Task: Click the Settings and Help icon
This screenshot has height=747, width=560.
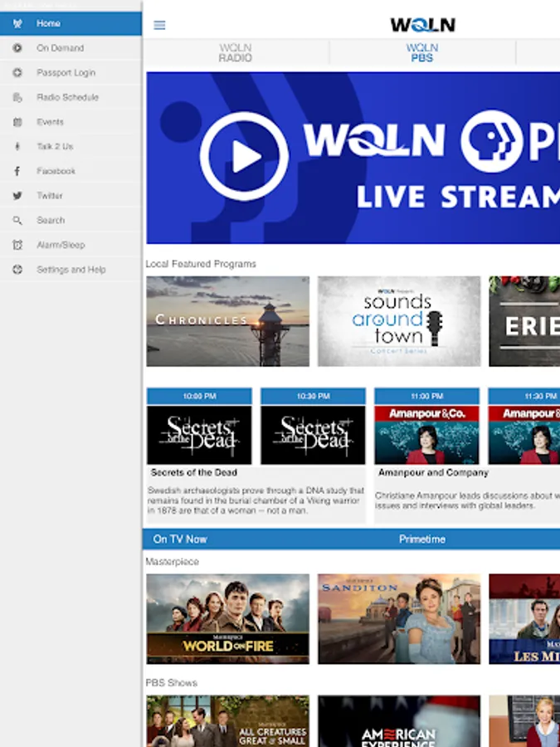Action: [x=17, y=270]
